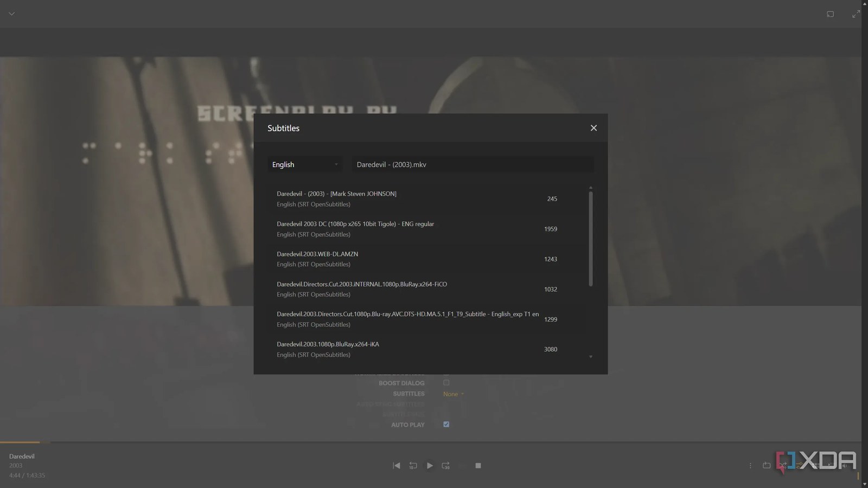Open the Subtitles 'None' dropdown in player settings
Image resolution: width=868 pixels, height=488 pixels.
click(454, 394)
